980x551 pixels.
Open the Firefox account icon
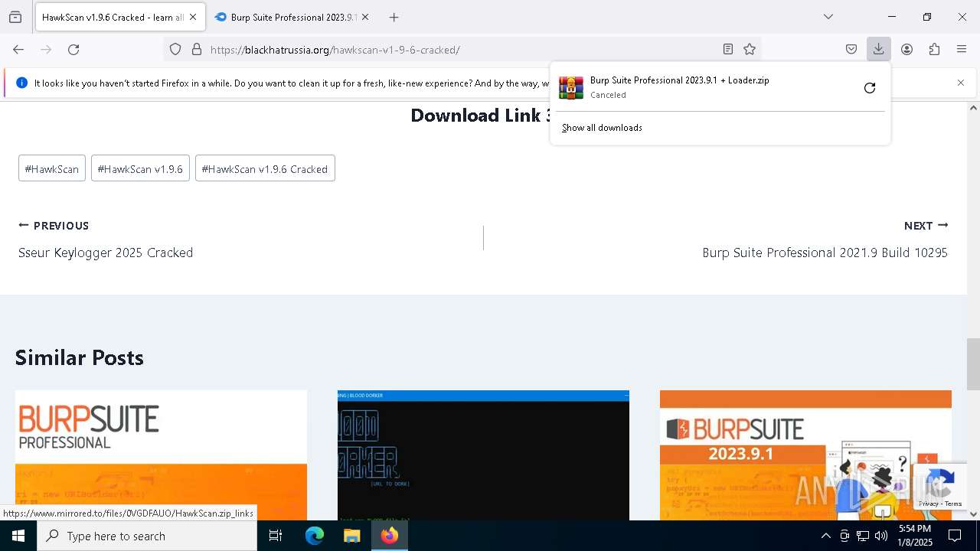coord(907,50)
